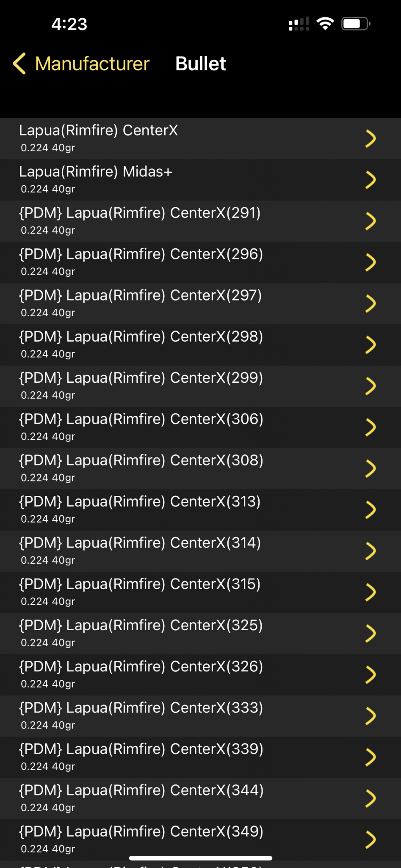Open the CenterX(291) chevron arrow

(x=370, y=221)
